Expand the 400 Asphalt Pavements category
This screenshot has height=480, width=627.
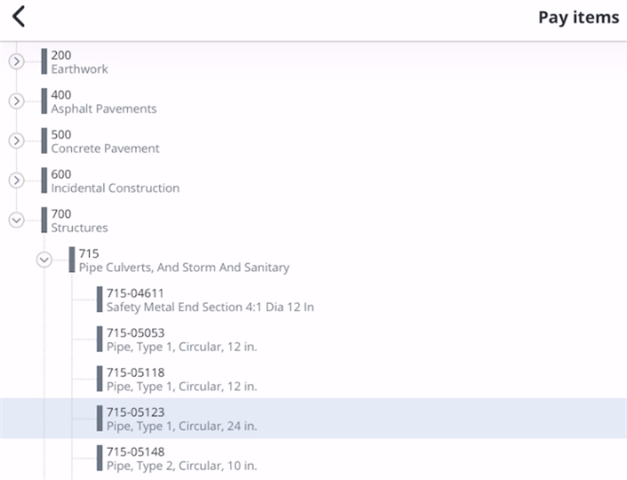coord(16,101)
